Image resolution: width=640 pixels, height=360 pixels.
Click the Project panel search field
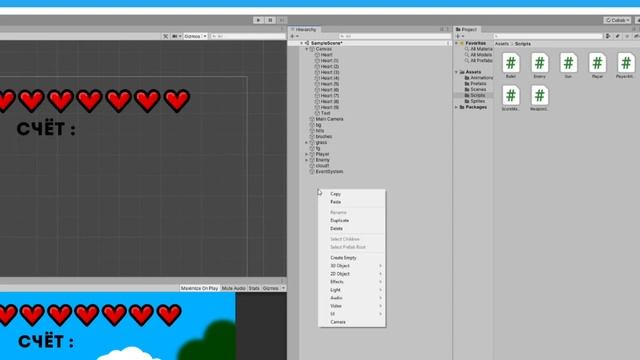[548, 36]
